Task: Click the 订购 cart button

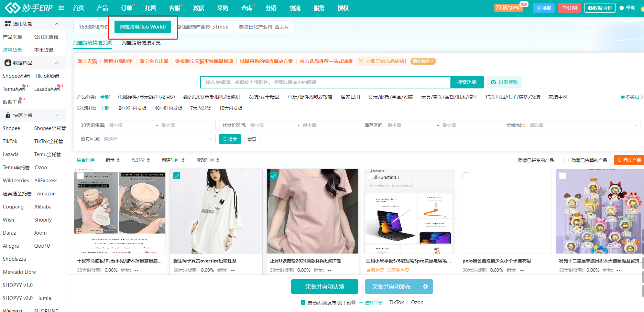Action: [570, 8]
